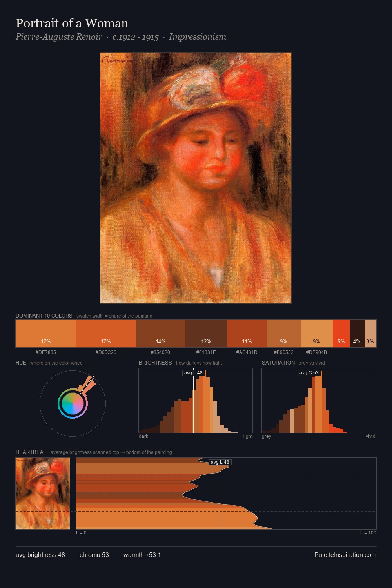
Task: Click the 'Pierre-Auguste Renoir' artist name
Action: [59, 37]
